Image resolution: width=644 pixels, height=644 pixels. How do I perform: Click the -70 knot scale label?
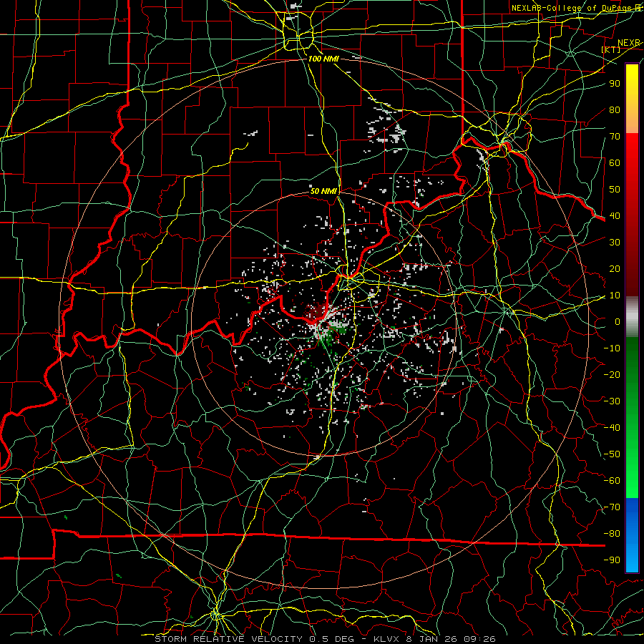[x=612, y=507]
